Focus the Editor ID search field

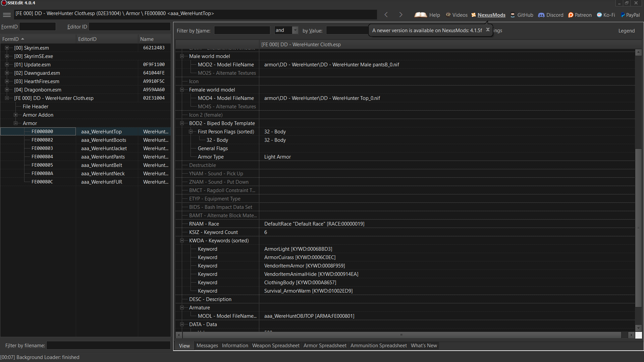(129, 26)
